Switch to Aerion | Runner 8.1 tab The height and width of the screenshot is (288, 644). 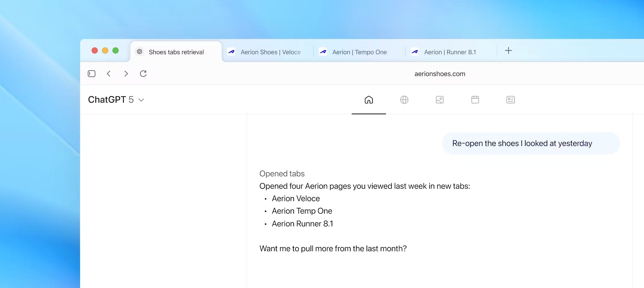[451, 52]
